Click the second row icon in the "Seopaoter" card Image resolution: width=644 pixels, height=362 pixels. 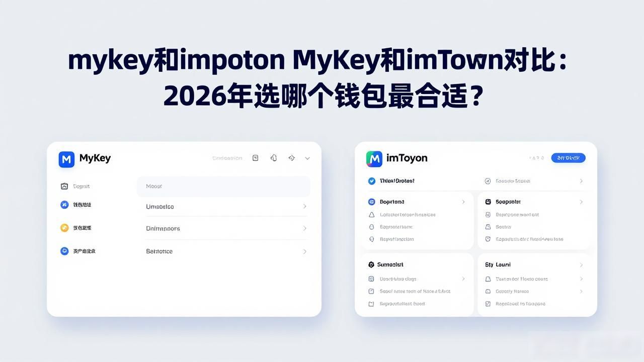coord(488,227)
